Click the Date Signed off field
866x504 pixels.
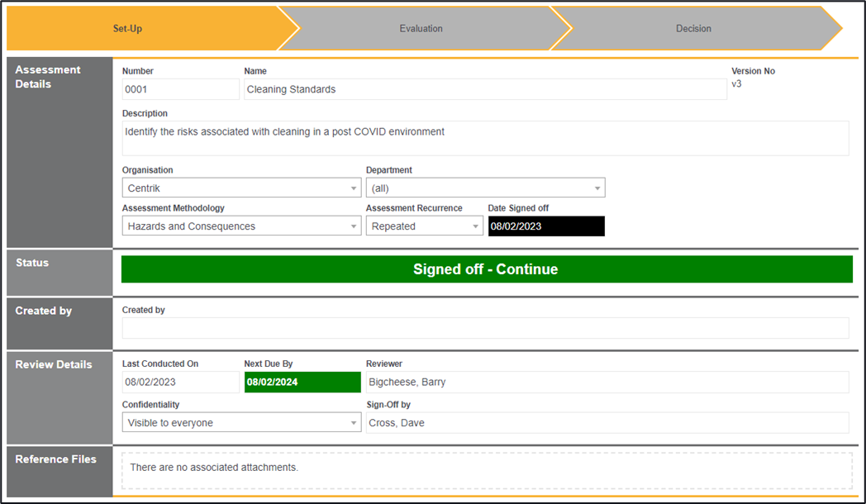click(x=546, y=226)
